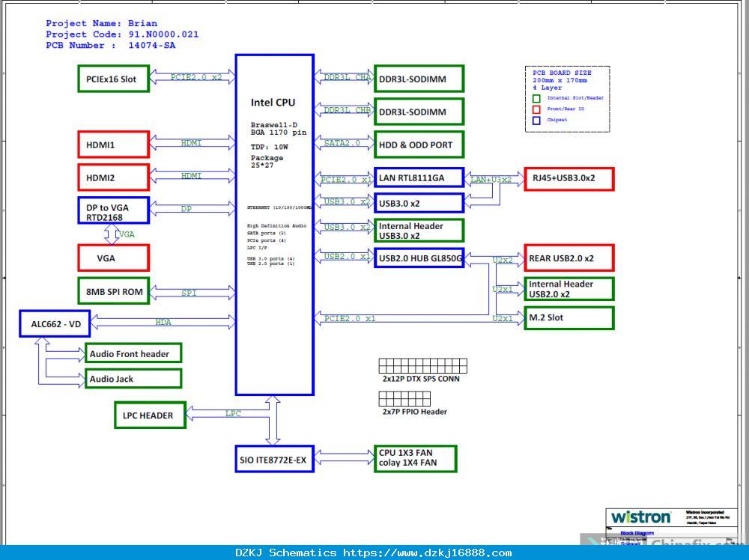Select the LAN RTL8111GA block
Screen dimensions: 749x560
coord(419,177)
